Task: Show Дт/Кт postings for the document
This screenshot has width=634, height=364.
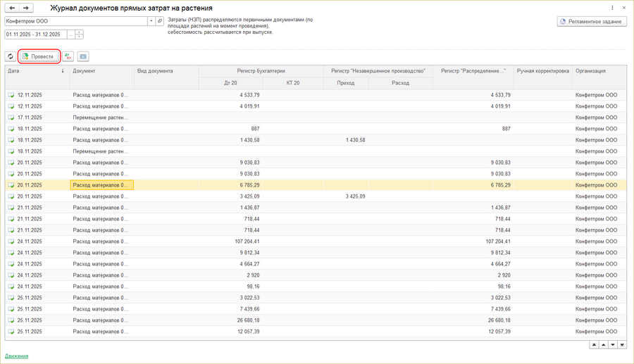Action: 68,56
